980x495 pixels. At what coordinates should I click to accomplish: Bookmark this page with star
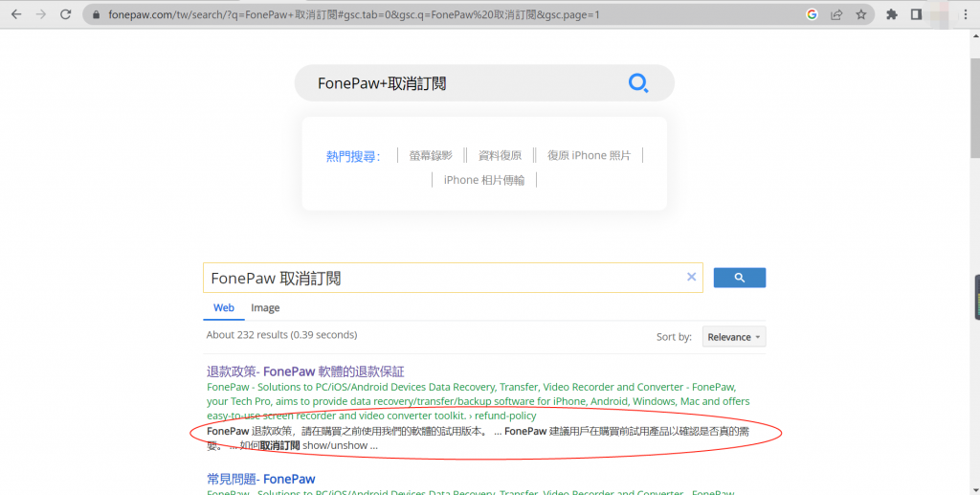click(861, 14)
